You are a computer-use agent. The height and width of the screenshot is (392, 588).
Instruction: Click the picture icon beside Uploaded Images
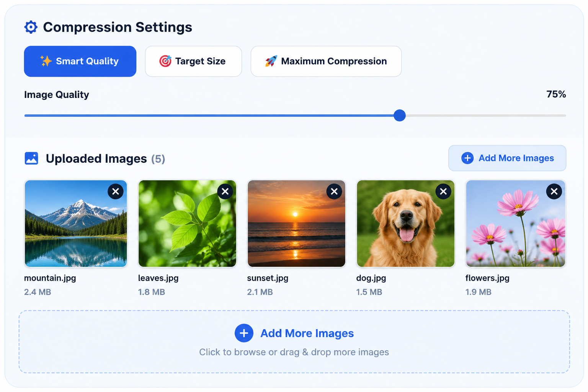pyautogui.click(x=31, y=158)
